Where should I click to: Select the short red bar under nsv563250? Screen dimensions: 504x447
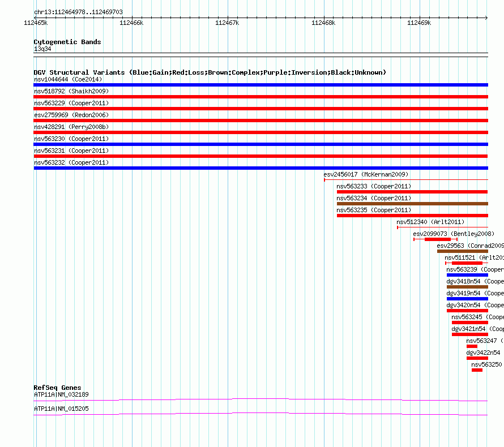[477, 370]
